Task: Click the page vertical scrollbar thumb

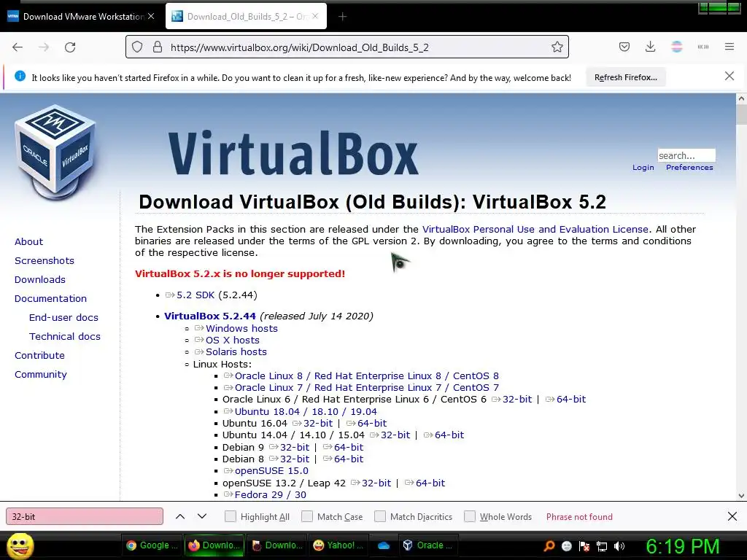Action: 741,114
